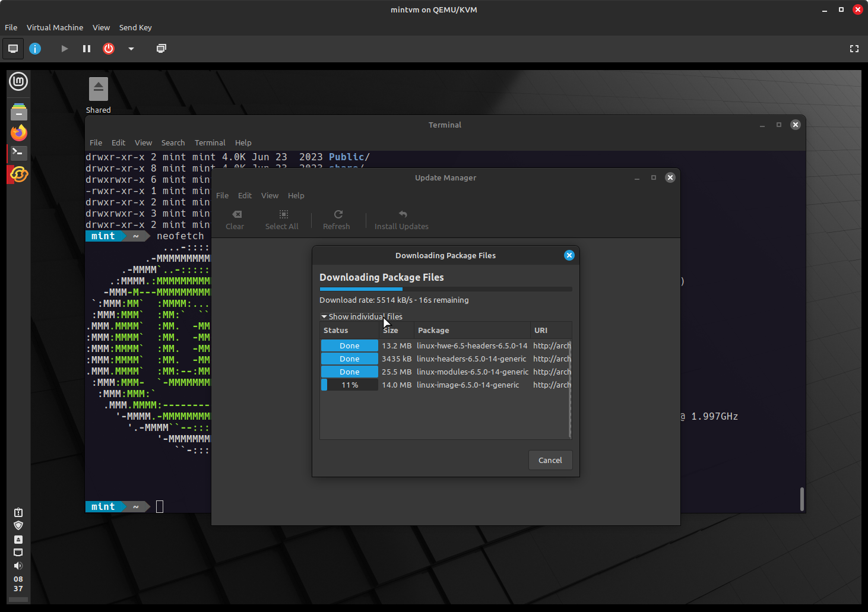Show virtual hardware details info icon
Screen dimensions: 868x612
tap(35, 49)
